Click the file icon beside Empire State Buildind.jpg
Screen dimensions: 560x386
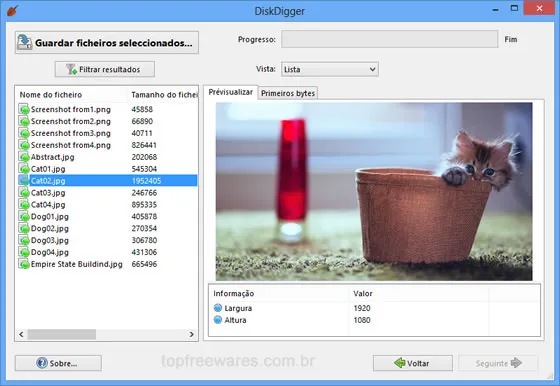pos(24,264)
